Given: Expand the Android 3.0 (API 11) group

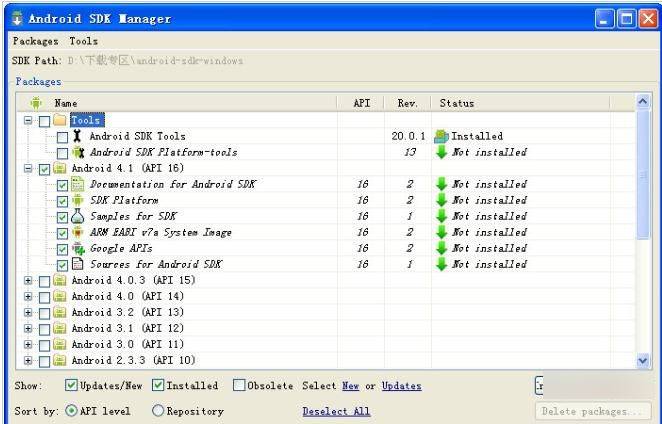Looking at the screenshot, I should (28, 345).
